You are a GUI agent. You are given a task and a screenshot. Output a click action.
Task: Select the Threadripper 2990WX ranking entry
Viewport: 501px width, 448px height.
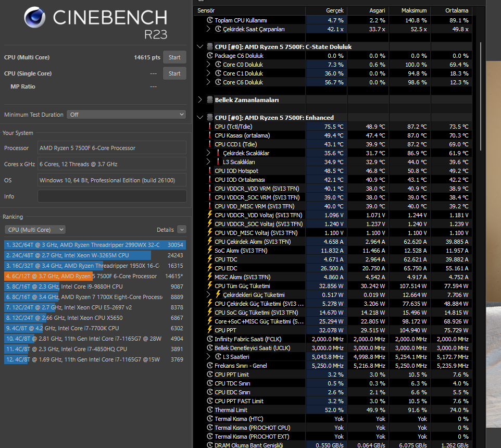95,245
